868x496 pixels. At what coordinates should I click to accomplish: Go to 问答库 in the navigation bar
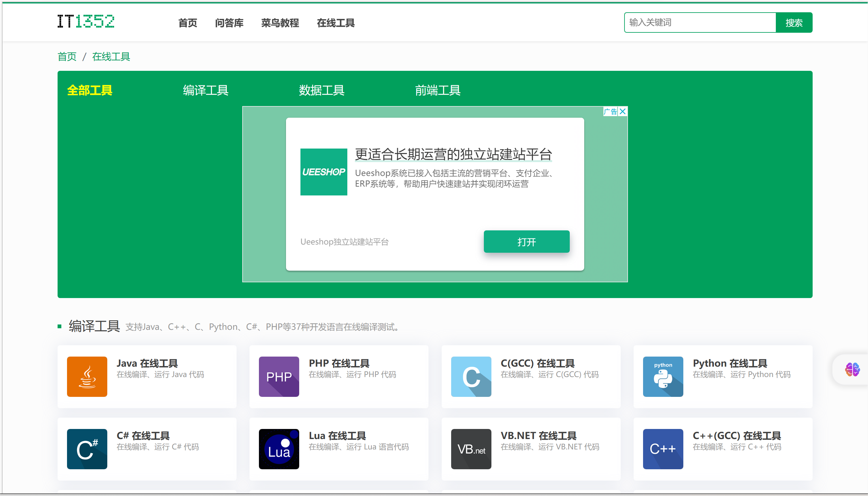click(x=229, y=23)
